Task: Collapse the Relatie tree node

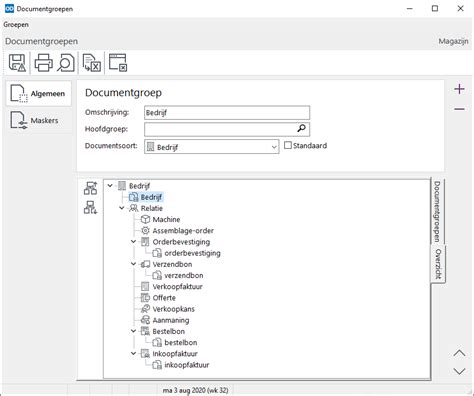Action: (x=122, y=208)
